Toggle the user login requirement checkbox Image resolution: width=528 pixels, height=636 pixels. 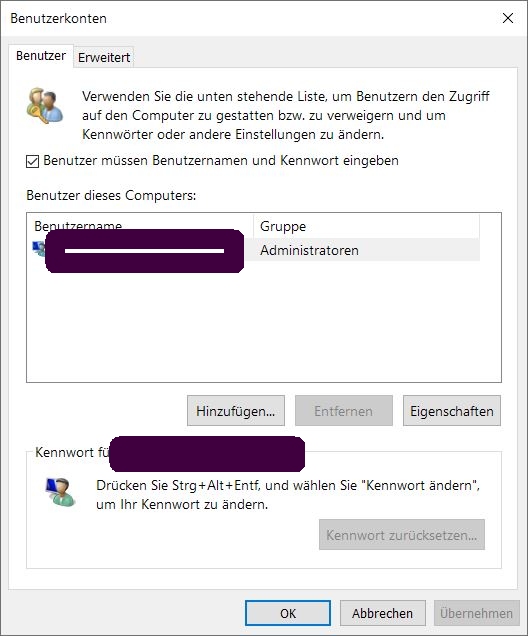coord(32,161)
